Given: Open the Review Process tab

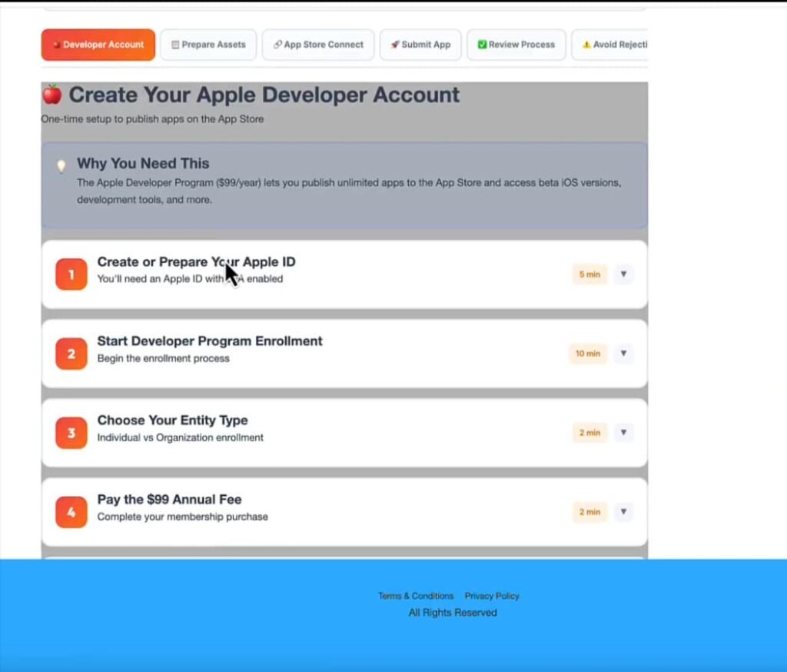Looking at the screenshot, I should coord(516,45).
